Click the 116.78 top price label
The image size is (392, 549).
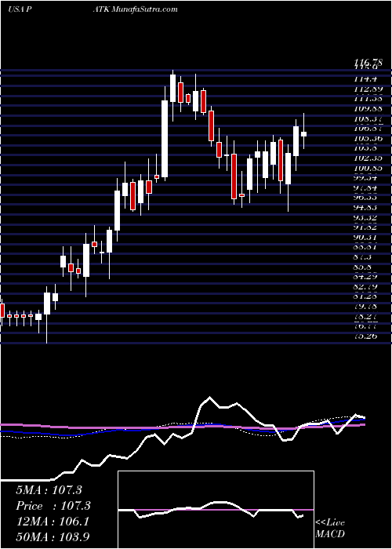(368, 63)
